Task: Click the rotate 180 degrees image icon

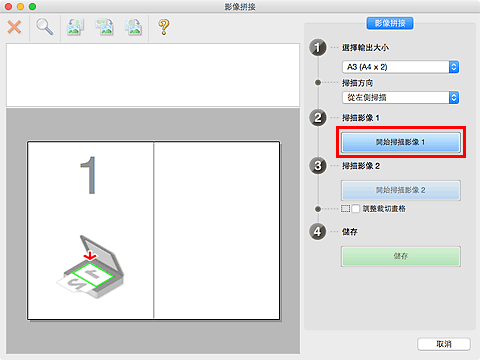Action: point(134,27)
